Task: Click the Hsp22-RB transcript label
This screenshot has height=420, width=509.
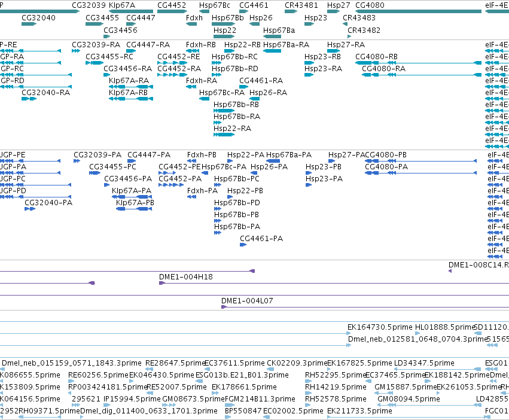Action: click(x=242, y=44)
